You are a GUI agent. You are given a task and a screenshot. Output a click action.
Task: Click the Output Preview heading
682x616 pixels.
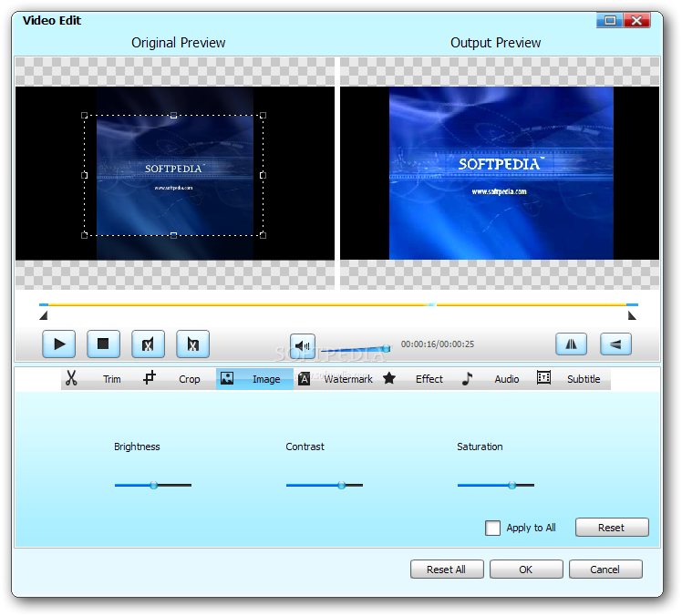click(x=495, y=43)
